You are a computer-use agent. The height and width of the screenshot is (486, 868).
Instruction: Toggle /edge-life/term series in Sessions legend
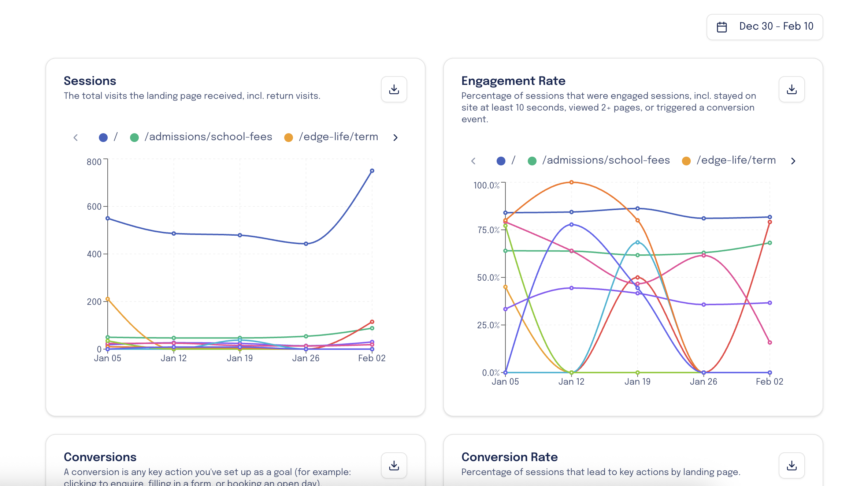pyautogui.click(x=338, y=137)
